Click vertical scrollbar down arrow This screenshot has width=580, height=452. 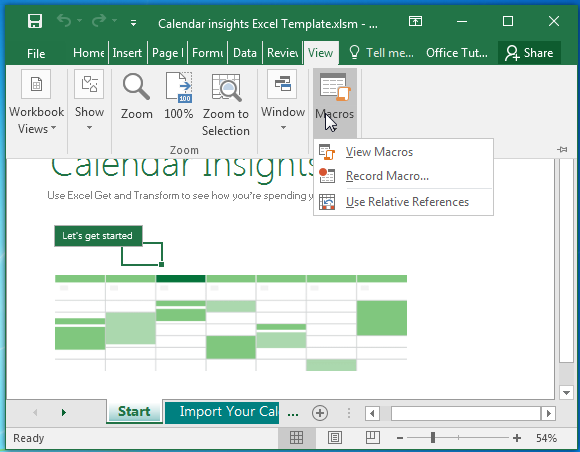pyautogui.click(x=566, y=392)
